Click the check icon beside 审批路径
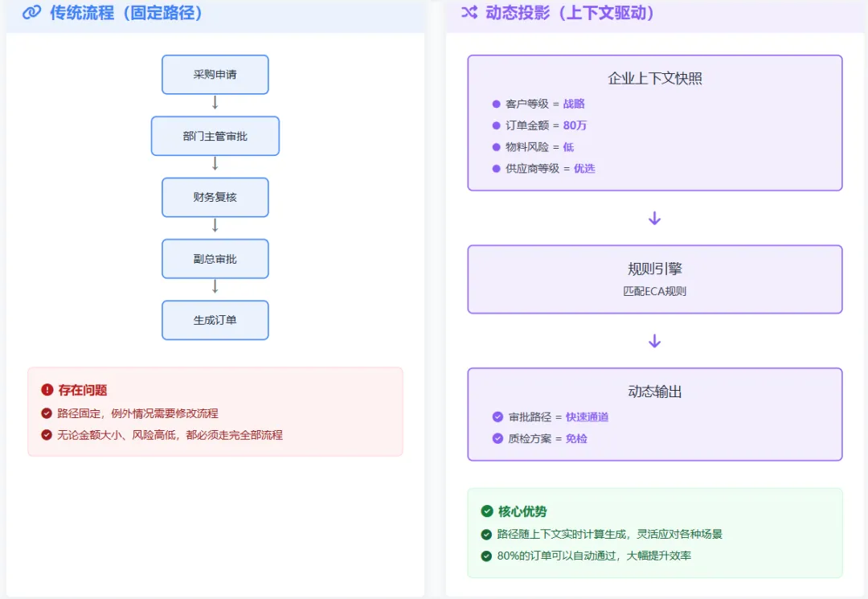Image resolution: width=868 pixels, height=599 pixels. (497, 416)
